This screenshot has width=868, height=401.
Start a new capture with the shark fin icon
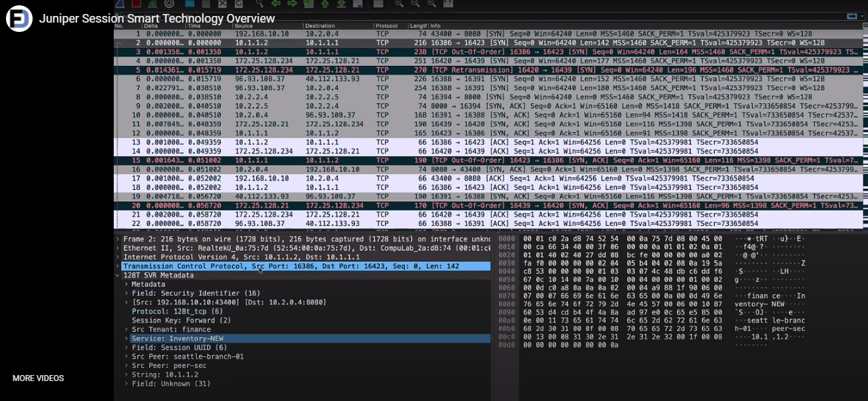click(x=120, y=4)
